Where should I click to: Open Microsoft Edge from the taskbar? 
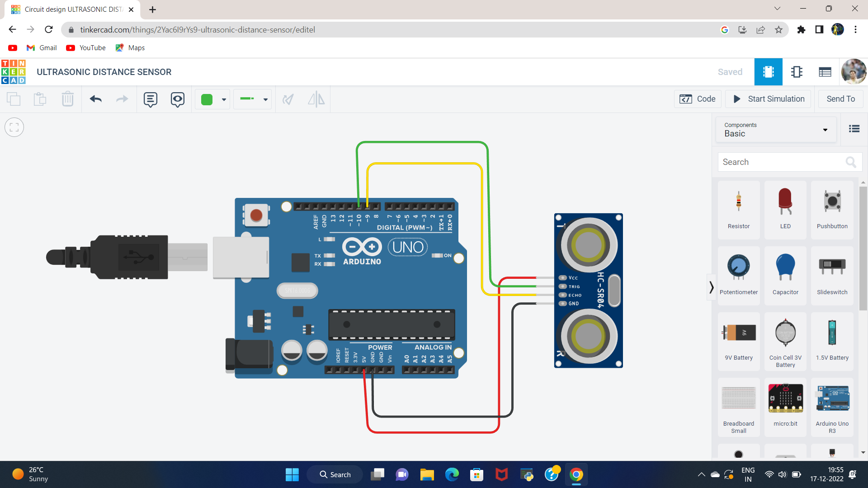click(452, 474)
